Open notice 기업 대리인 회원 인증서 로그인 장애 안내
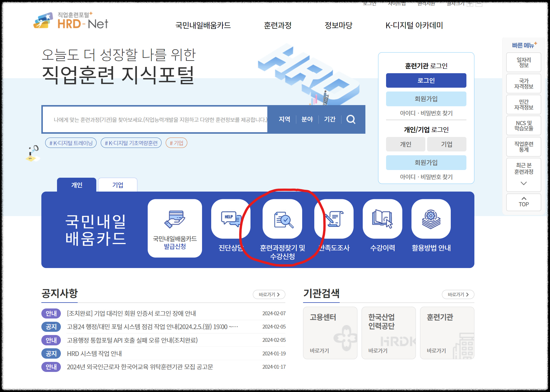This screenshot has width=550, height=392. click(x=131, y=313)
